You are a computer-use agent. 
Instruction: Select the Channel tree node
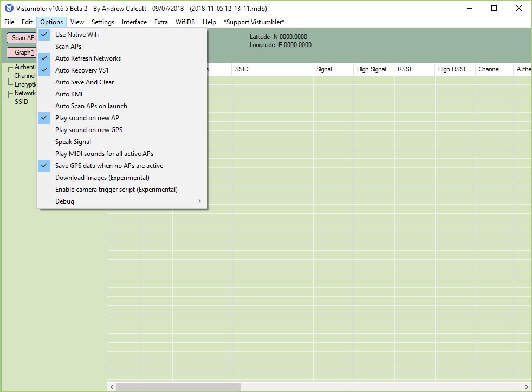point(25,76)
